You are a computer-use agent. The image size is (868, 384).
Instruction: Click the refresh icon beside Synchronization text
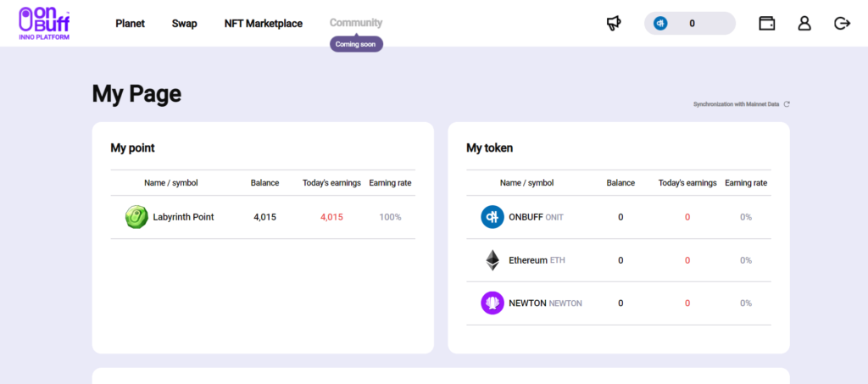coord(787,104)
